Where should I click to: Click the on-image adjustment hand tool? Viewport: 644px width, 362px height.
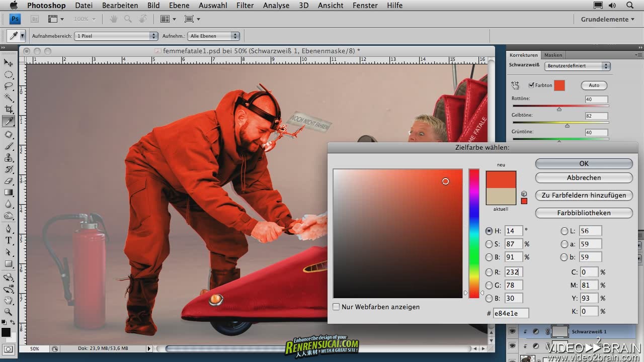point(515,85)
